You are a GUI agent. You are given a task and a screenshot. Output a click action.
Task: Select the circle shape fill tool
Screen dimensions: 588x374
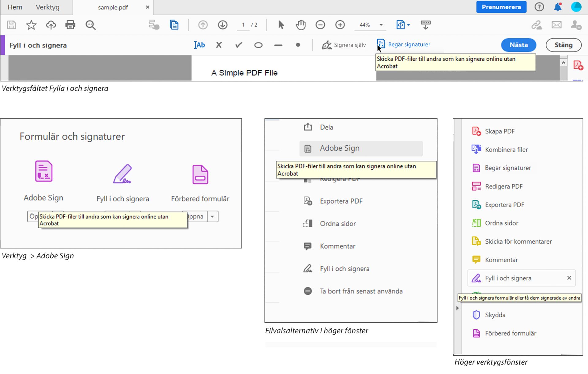click(258, 45)
